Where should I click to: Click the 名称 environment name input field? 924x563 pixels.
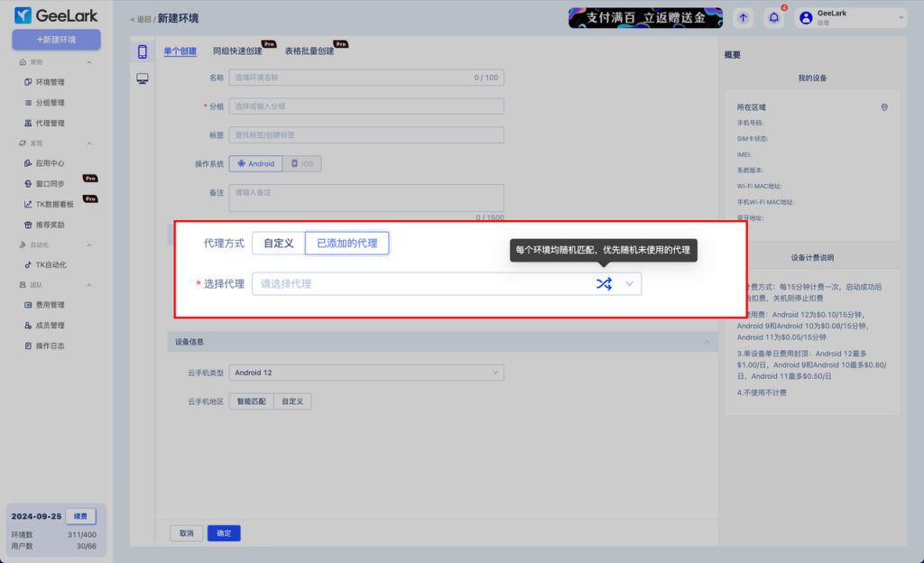coord(365,78)
